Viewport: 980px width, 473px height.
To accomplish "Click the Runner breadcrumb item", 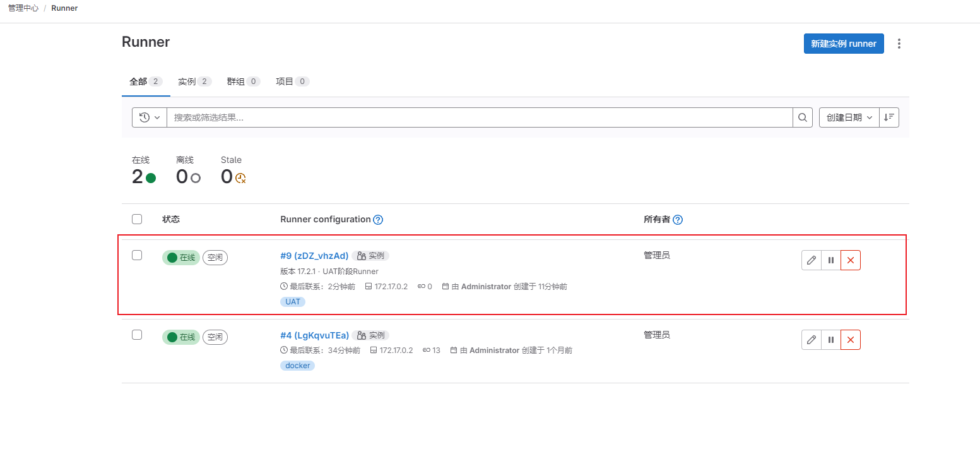I will [x=64, y=8].
